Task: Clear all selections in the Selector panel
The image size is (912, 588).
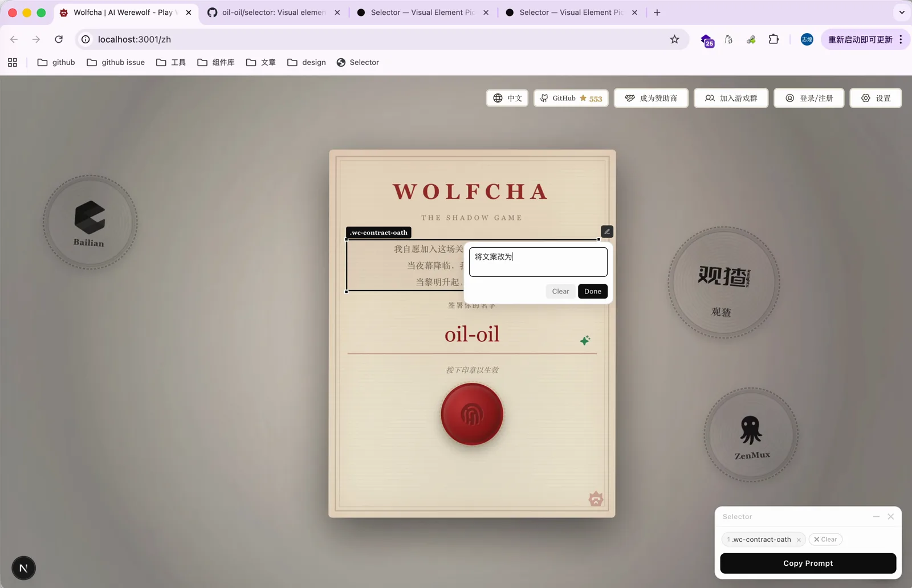Action: click(x=825, y=540)
